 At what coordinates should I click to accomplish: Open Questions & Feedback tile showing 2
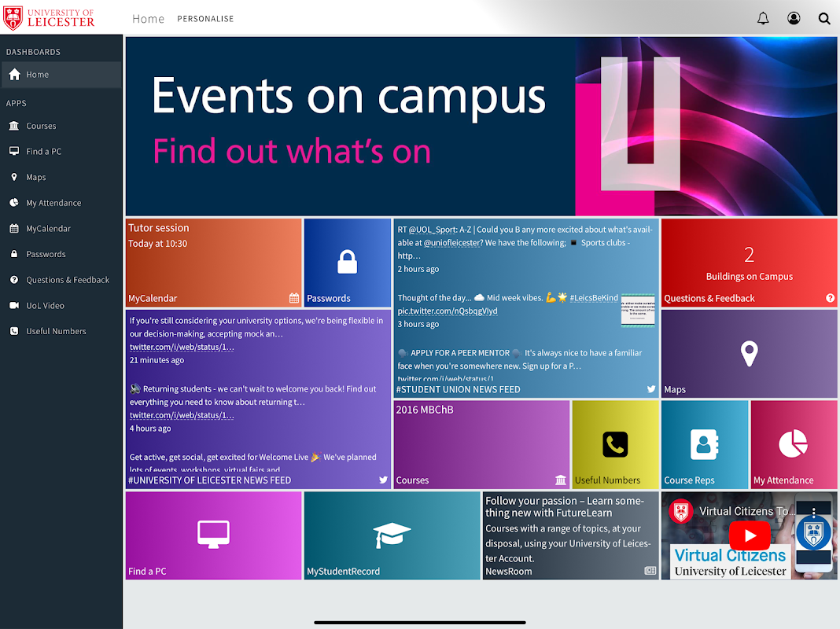pos(749,263)
